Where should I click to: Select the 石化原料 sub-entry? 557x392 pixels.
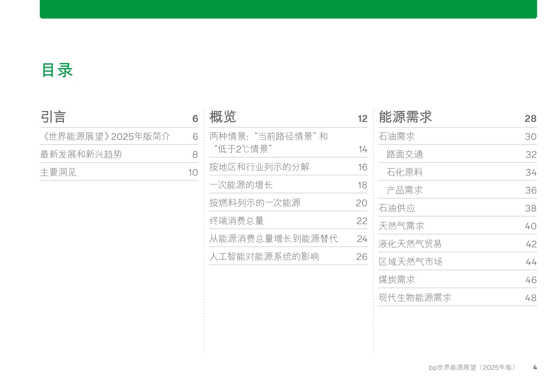click(x=404, y=172)
